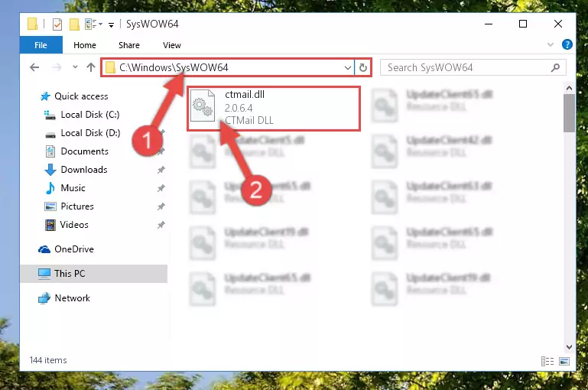
Task: Go back with the Back arrow
Action: (34, 67)
